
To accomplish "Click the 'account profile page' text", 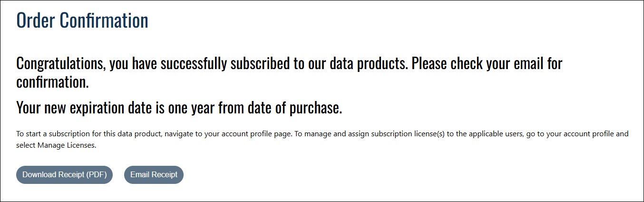I will (x=257, y=134).
